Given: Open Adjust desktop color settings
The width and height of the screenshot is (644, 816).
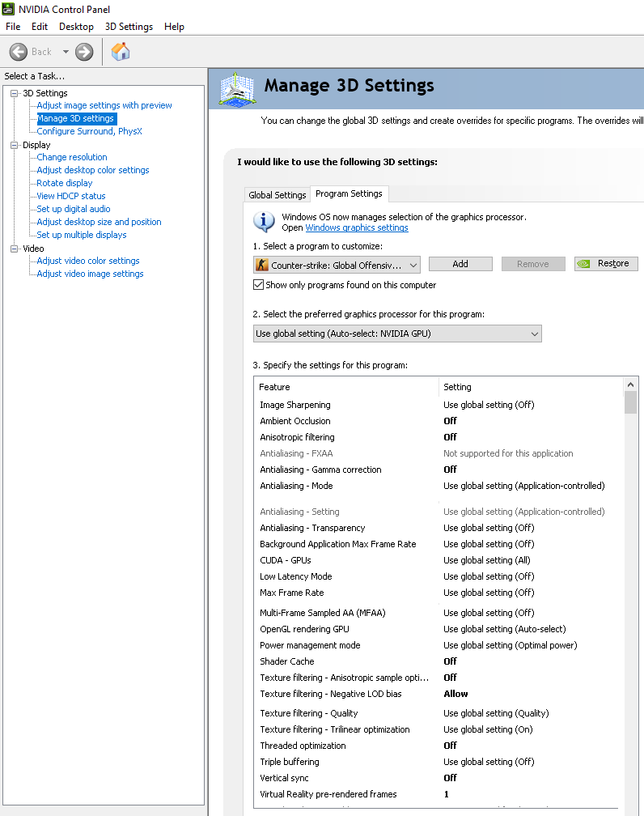Looking at the screenshot, I should click(92, 170).
